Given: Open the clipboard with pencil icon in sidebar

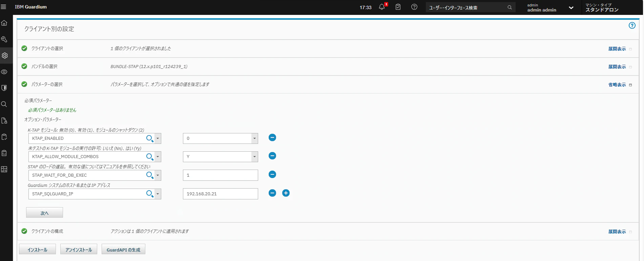Looking at the screenshot, I should tap(4, 137).
